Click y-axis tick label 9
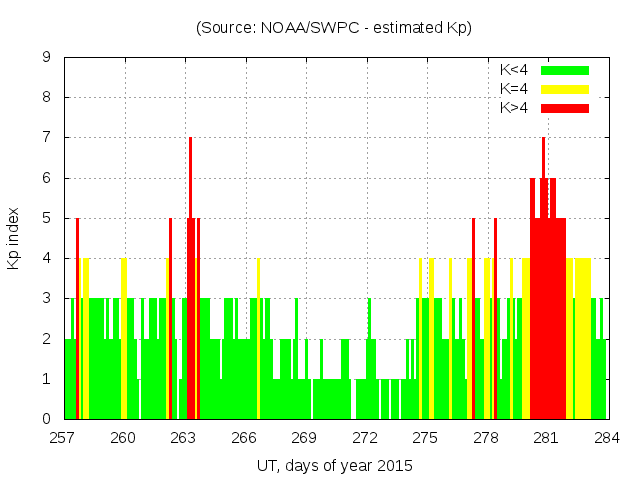Viewport: 640px width, 480px height. click(x=47, y=57)
